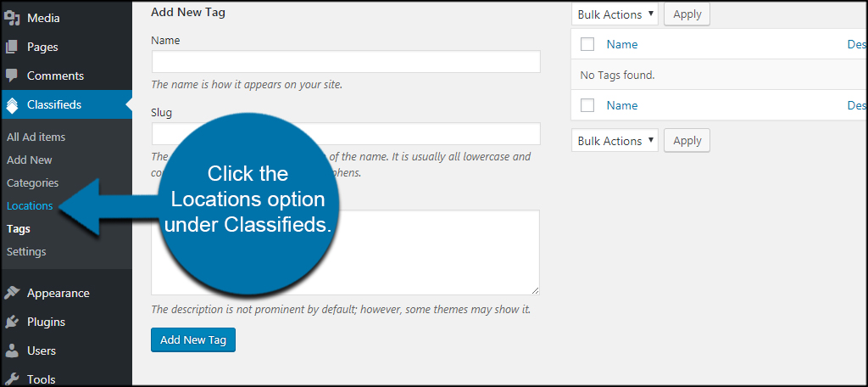Click the Users person icon

pos(12,351)
